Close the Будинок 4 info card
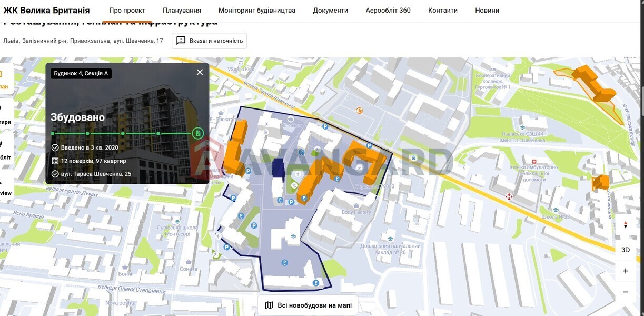Image resolution: width=644 pixels, height=316 pixels. coord(200,73)
